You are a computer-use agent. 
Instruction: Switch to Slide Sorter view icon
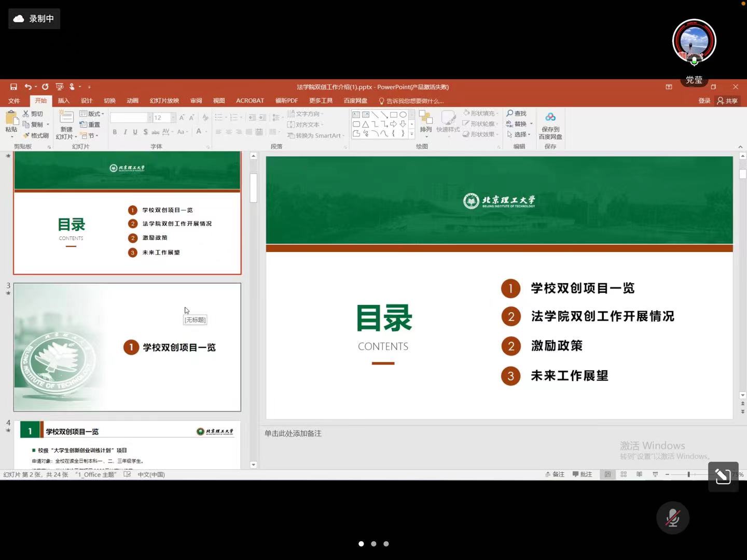[x=624, y=474]
